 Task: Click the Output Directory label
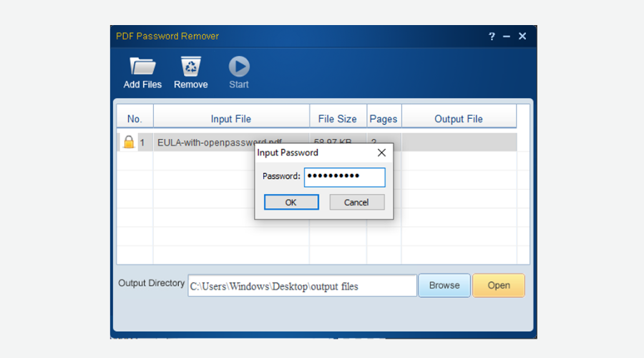pyautogui.click(x=152, y=284)
